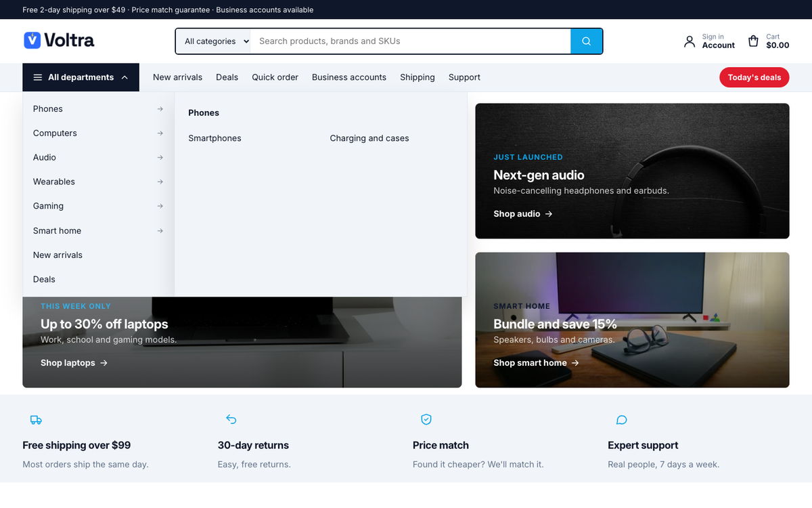The width and height of the screenshot is (812, 508).
Task: Click the hamburger icon beside All departments
Action: [38, 77]
